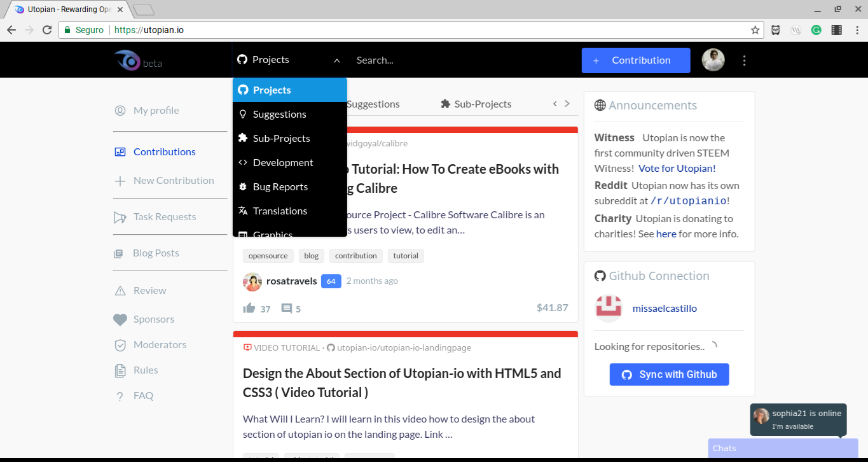Image resolution: width=868 pixels, height=462 pixels.
Task: Click the opensource tag
Action: click(268, 256)
